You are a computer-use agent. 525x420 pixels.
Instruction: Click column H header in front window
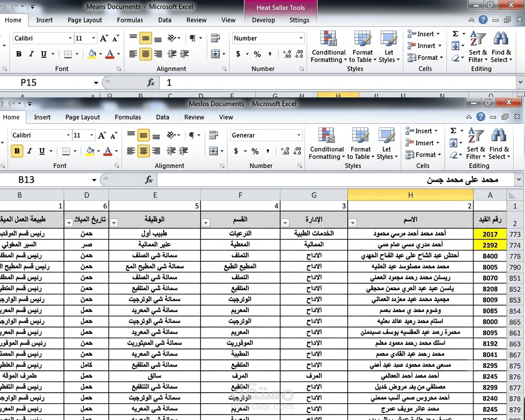coord(411,195)
